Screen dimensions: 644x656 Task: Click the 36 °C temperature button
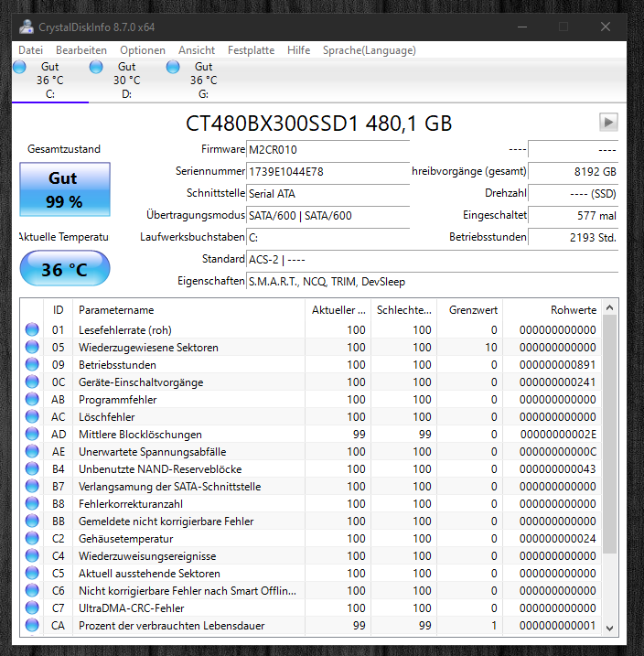(65, 268)
